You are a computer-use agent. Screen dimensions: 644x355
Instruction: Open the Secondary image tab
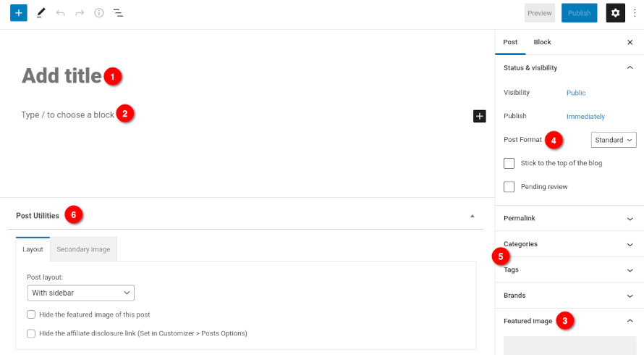pos(83,249)
